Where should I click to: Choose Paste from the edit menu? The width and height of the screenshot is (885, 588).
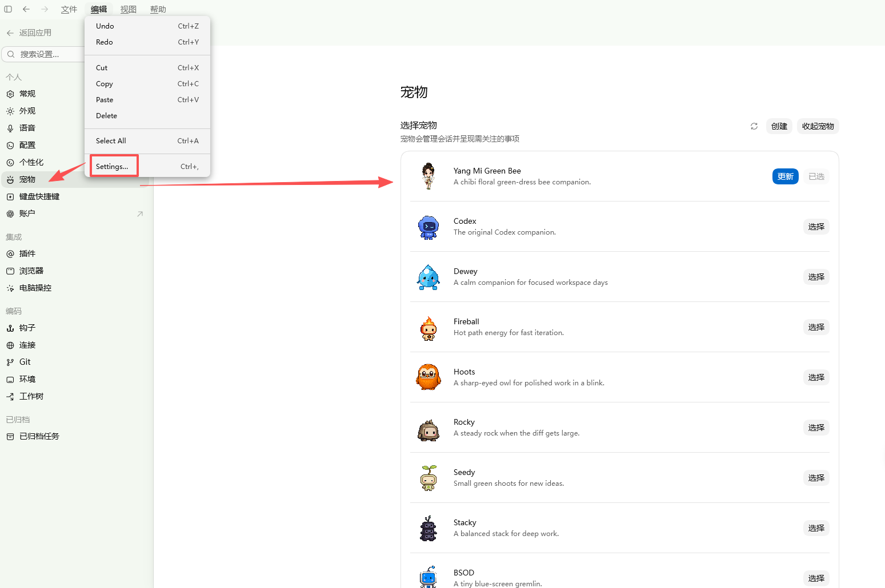pyautogui.click(x=147, y=100)
